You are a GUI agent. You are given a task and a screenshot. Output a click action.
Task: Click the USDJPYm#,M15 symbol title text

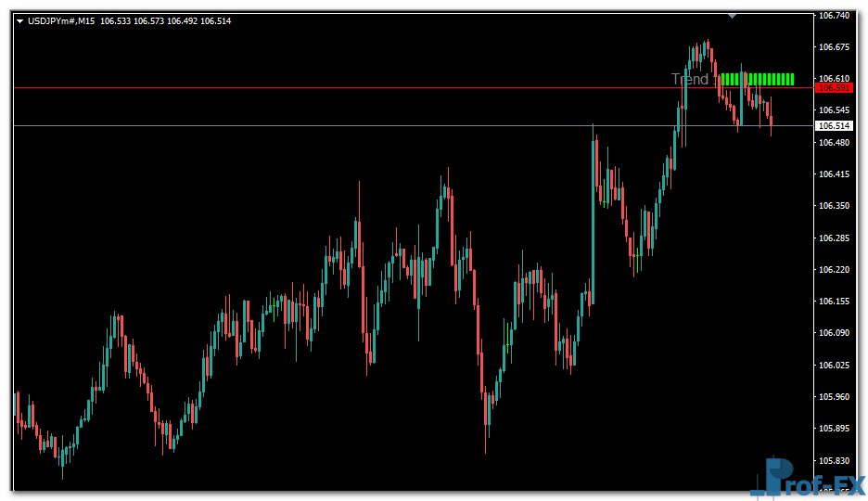(x=61, y=21)
